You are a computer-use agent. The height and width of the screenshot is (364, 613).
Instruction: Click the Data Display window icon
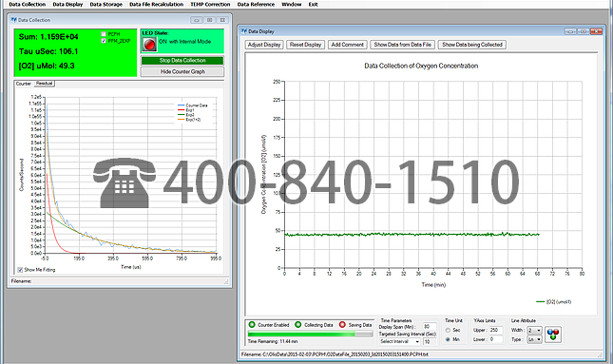[x=244, y=31]
